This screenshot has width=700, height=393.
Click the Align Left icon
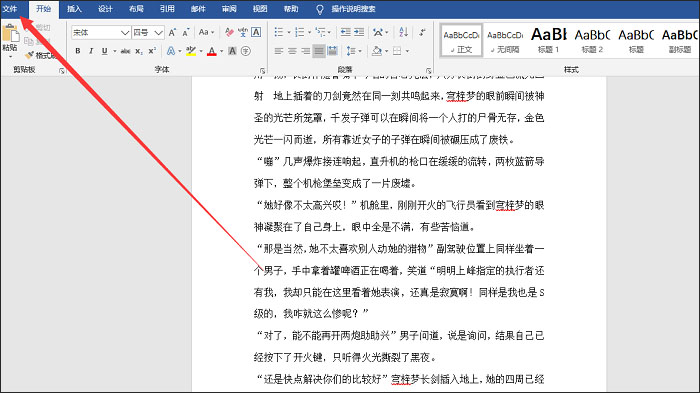click(279, 51)
